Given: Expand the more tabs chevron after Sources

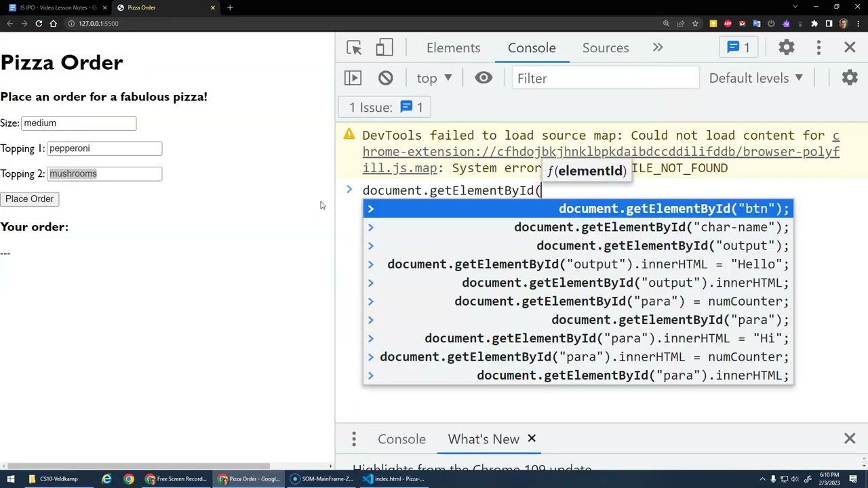Looking at the screenshot, I should (x=658, y=47).
